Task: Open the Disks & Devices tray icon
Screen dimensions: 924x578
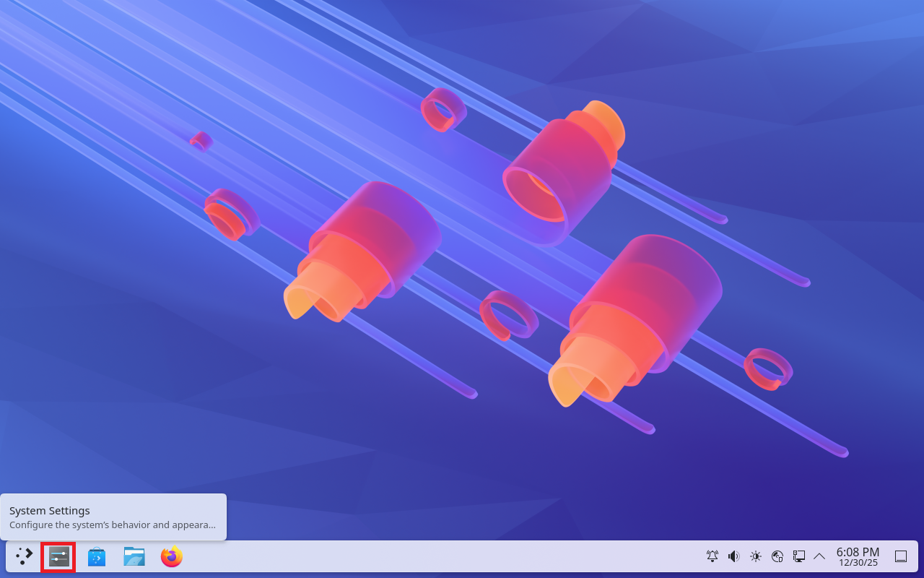Action: pos(777,556)
